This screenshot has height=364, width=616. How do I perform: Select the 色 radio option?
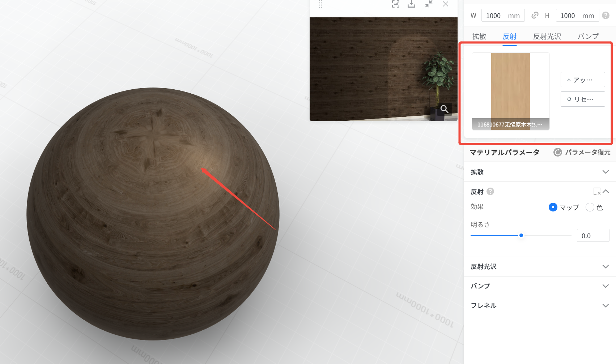(590, 207)
